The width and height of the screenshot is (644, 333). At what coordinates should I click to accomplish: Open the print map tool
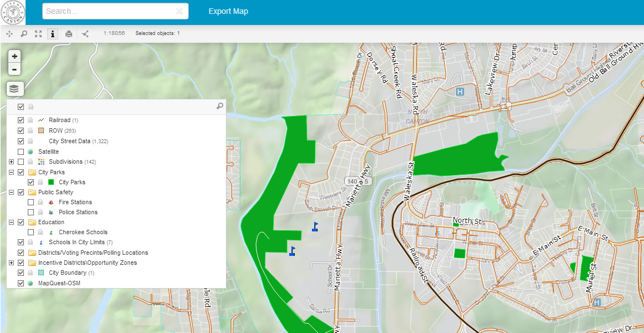point(68,33)
